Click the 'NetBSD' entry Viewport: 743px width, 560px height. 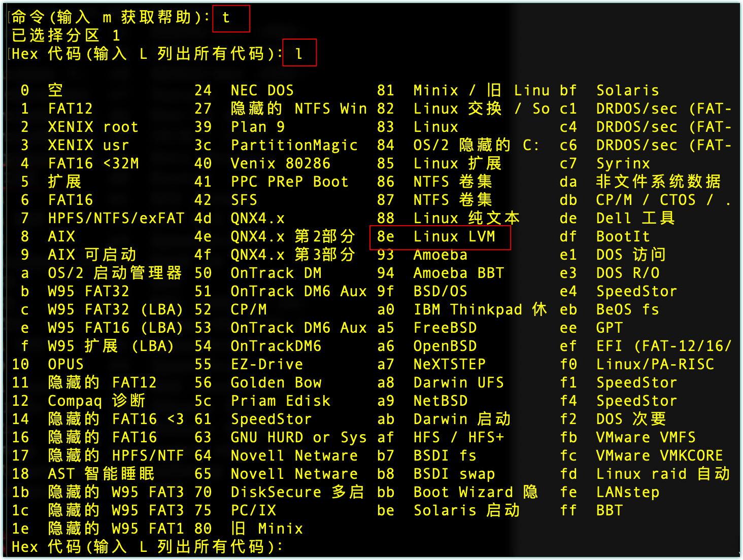click(441, 401)
